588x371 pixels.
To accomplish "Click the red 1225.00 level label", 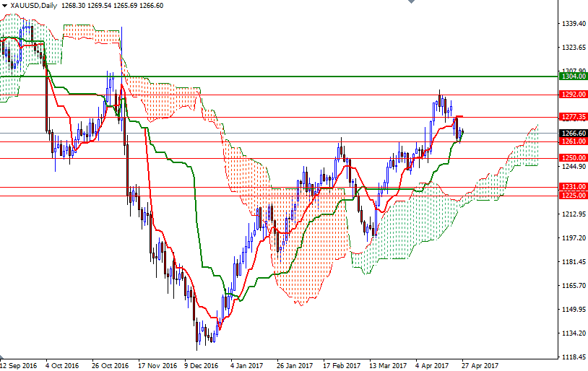I will pyautogui.click(x=573, y=195).
